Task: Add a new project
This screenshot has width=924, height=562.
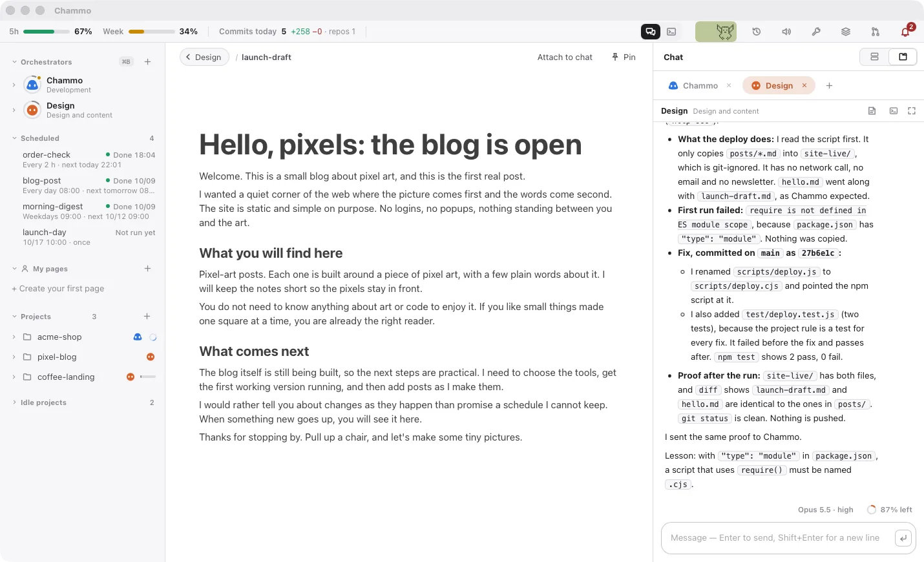Action: point(147,317)
